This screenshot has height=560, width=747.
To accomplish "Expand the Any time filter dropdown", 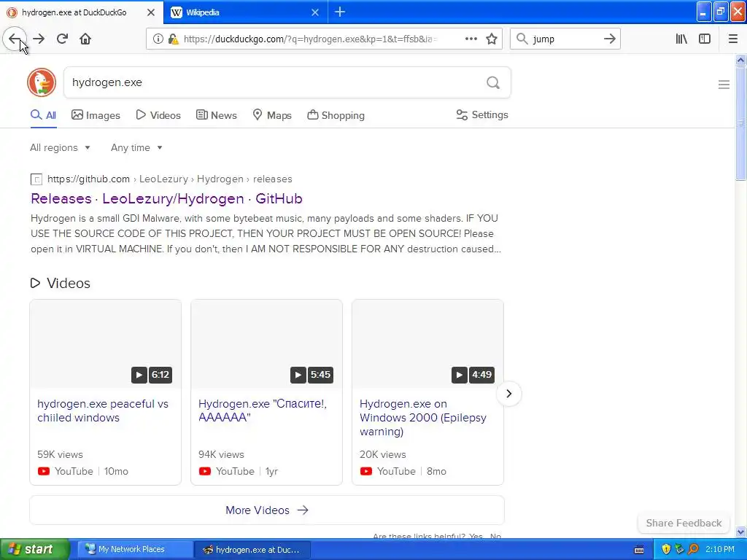I will (136, 147).
